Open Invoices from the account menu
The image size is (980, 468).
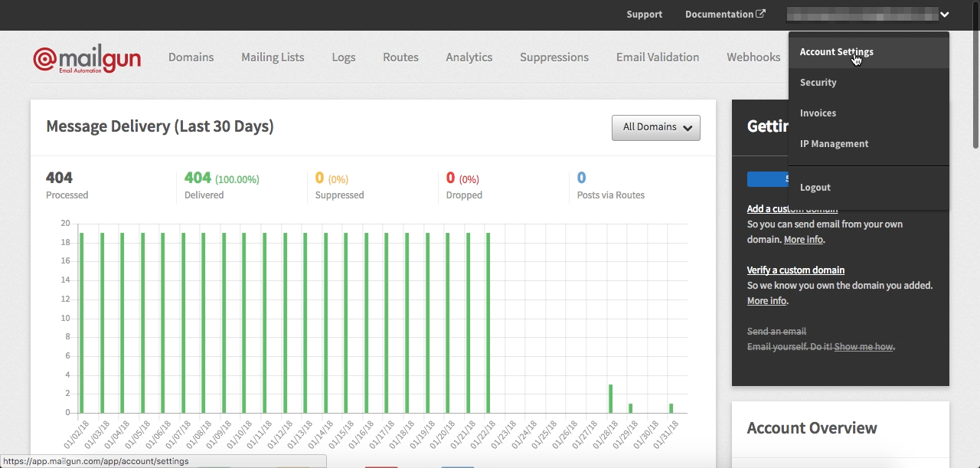point(869,113)
